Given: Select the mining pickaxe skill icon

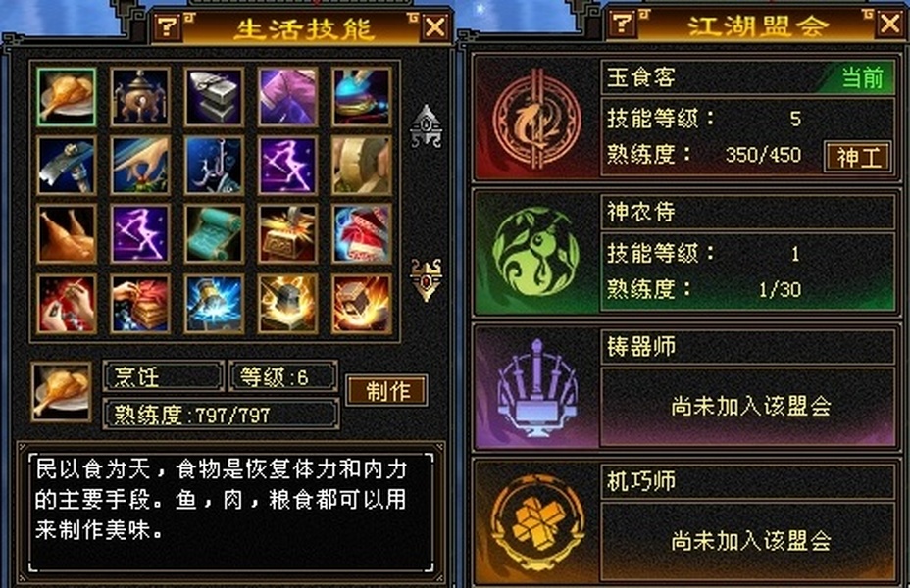Looking at the screenshot, I should 66,166.
